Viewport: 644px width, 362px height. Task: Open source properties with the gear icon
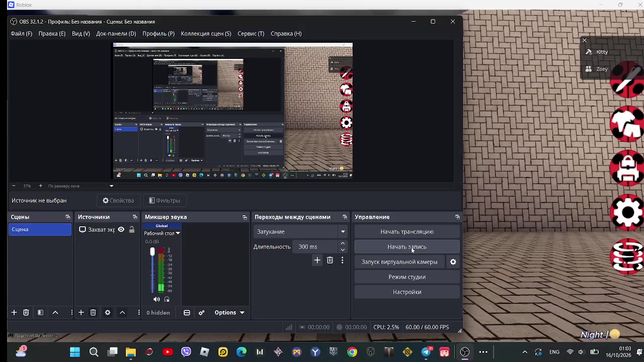[x=108, y=313]
